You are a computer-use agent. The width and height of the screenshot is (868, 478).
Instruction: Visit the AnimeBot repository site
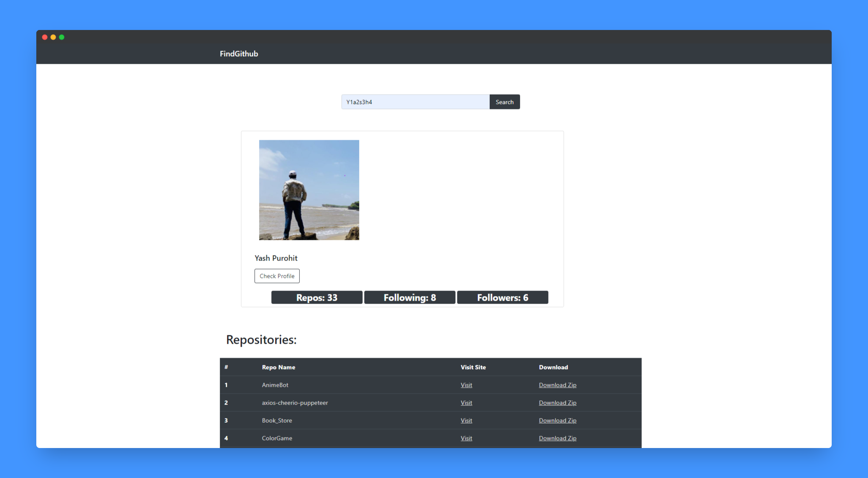click(466, 385)
